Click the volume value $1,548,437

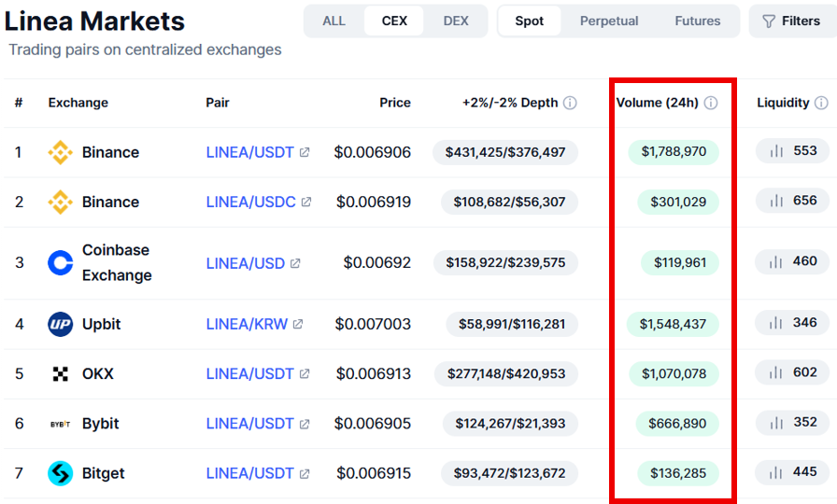(673, 324)
